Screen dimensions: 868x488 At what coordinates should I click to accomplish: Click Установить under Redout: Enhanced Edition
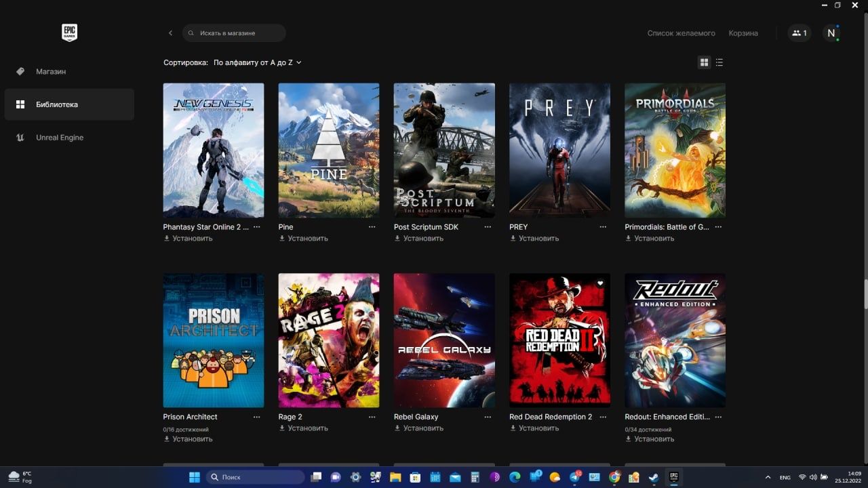(x=650, y=439)
